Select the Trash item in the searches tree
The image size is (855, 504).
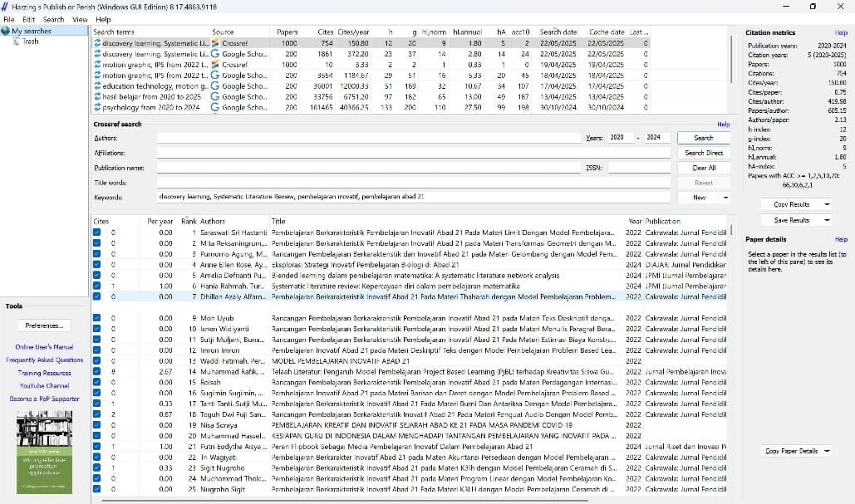tap(31, 42)
